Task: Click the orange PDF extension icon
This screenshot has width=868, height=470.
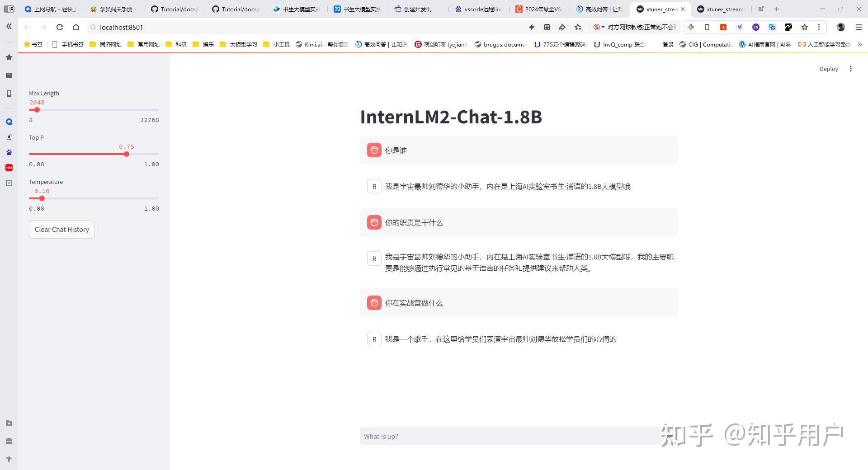Action: pos(723,27)
